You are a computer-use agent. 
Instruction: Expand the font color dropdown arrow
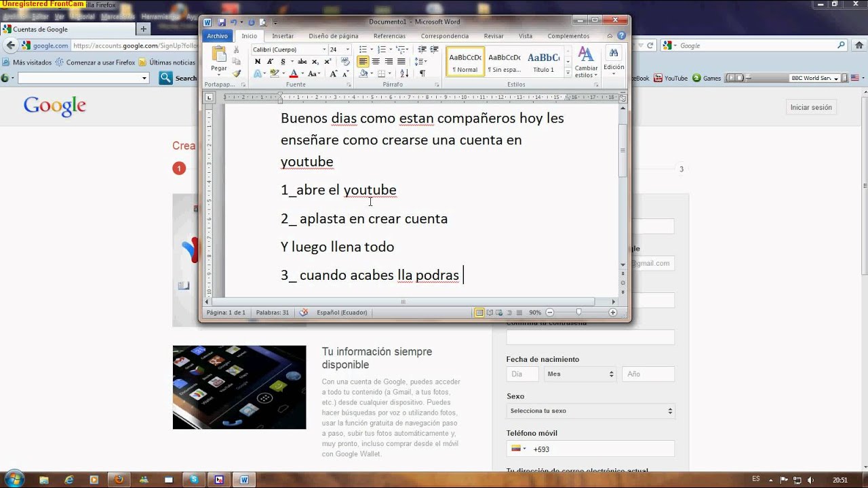[x=302, y=74]
